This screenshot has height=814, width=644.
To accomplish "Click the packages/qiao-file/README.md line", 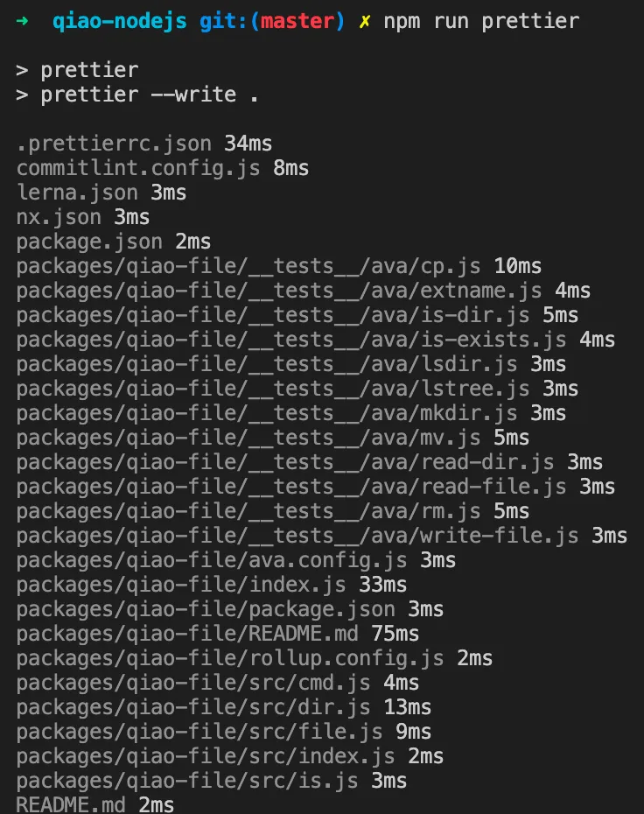I will click(186, 633).
